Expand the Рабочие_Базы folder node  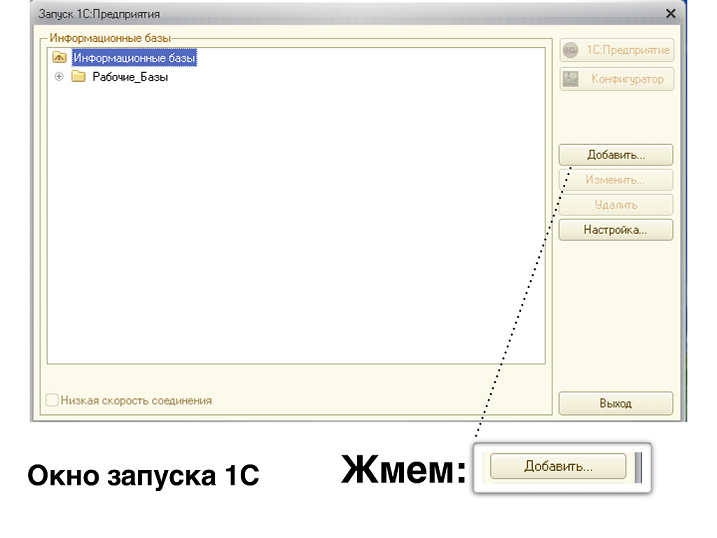59,76
